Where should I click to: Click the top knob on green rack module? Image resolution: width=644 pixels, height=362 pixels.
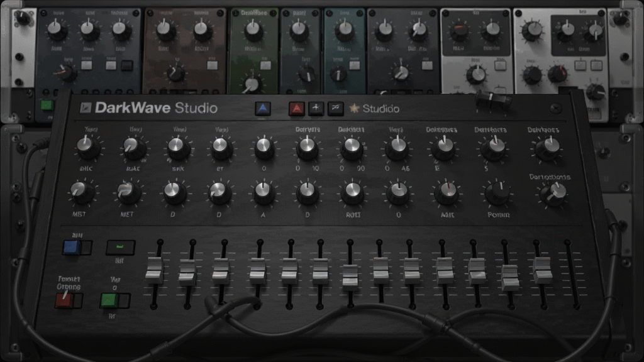pyautogui.click(x=253, y=31)
